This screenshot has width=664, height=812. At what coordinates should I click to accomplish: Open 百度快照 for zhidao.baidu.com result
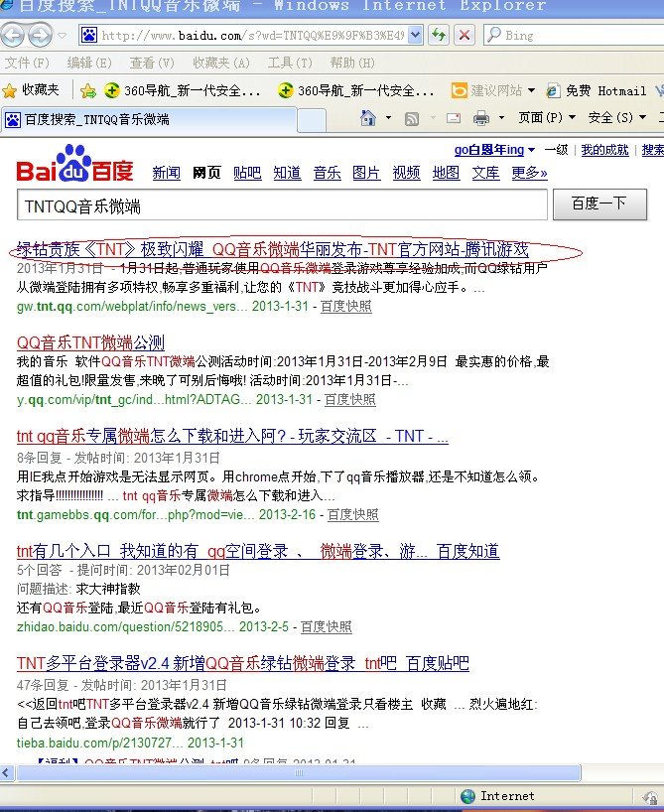[326, 626]
